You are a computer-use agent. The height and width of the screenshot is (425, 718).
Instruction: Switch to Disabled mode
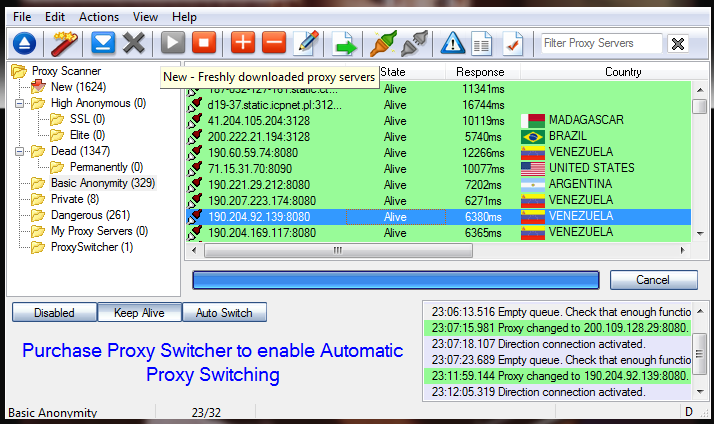(54, 313)
